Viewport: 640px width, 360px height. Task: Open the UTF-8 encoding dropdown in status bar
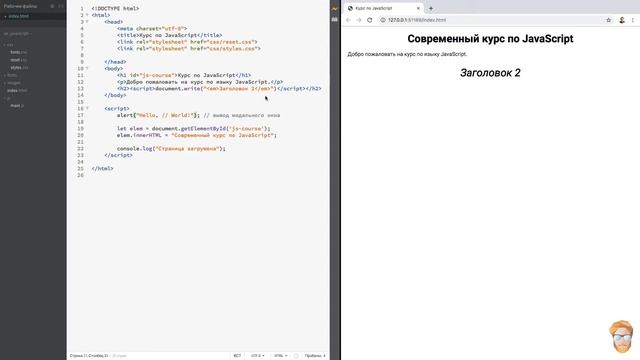[x=258, y=356]
